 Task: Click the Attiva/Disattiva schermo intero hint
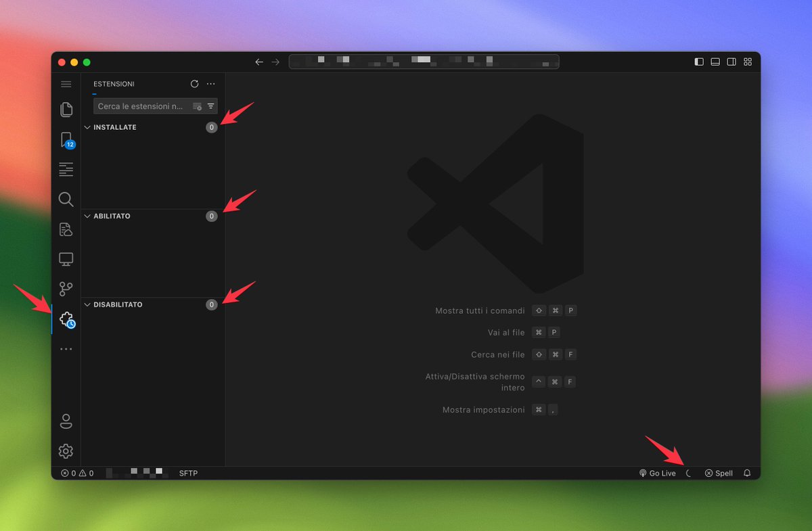(x=475, y=382)
